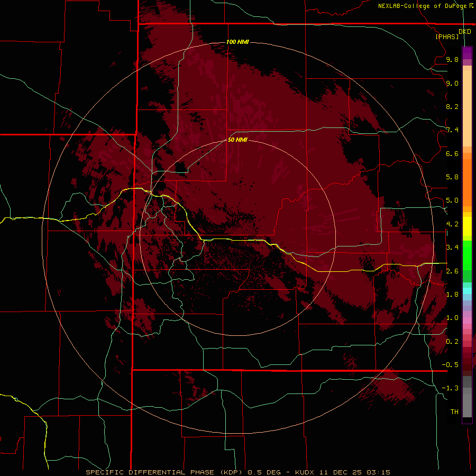
Task: Select the 4.2 legend value
Action: coord(452,224)
